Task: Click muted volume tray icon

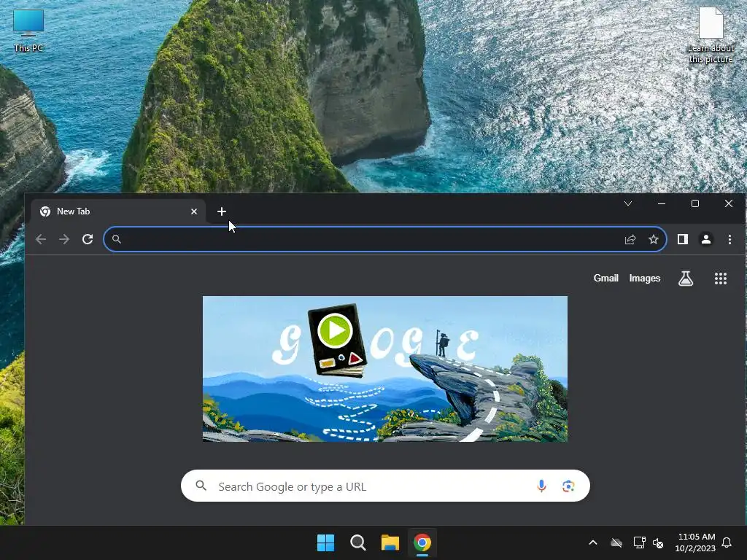Action: coord(658,542)
